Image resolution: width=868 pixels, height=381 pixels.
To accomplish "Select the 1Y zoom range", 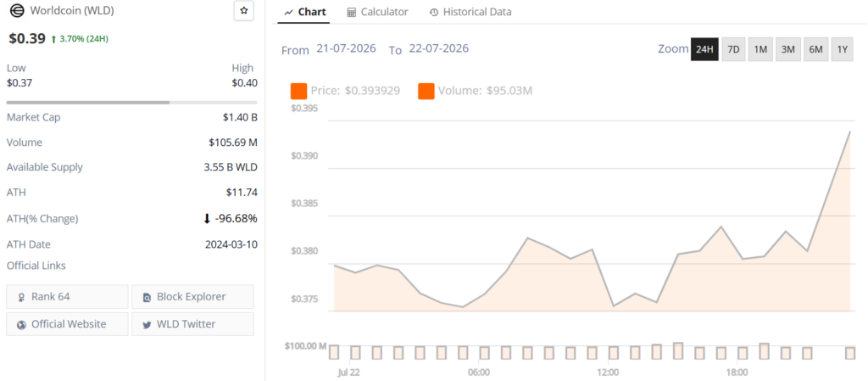I will (843, 49).
